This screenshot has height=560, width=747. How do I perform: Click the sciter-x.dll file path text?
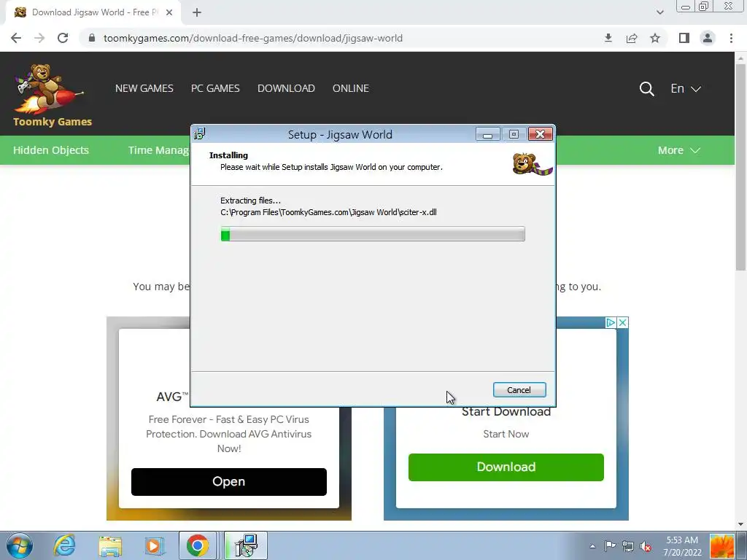328,212
